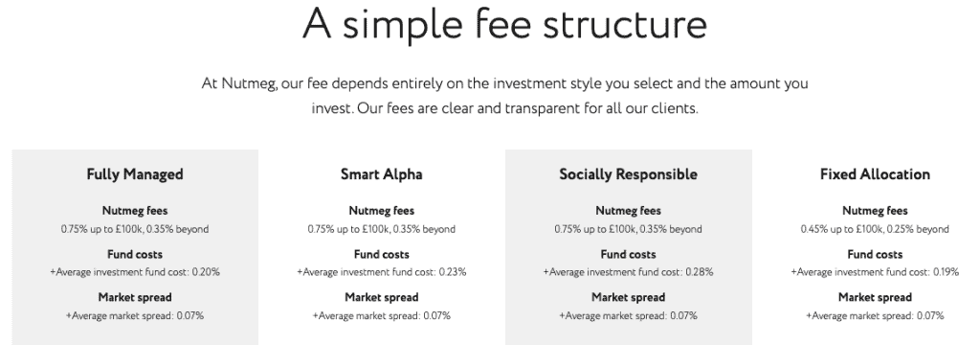Click Nutmeg fees label under Fully Managed
Screen dimensions: 980x345
click(135, 211)
